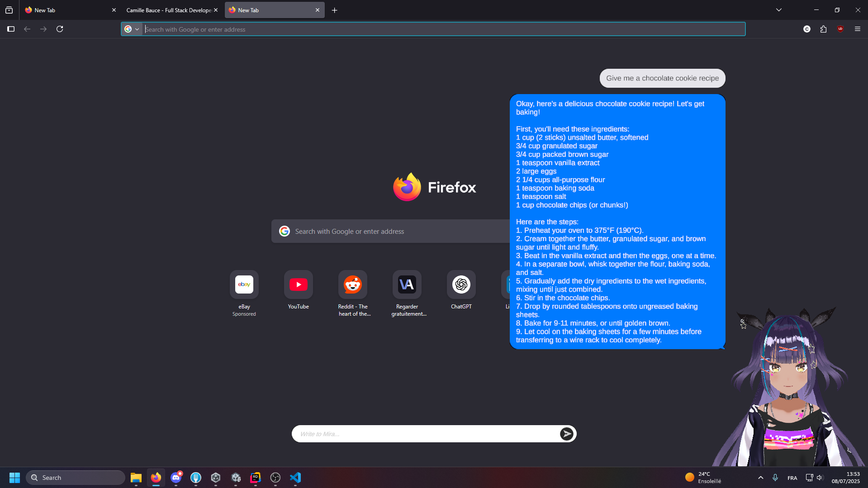Open the ChatGPT shortcut tile
The height and width of the screenshot is (488, 868).
pyautogui.click(x=461, y=284)
